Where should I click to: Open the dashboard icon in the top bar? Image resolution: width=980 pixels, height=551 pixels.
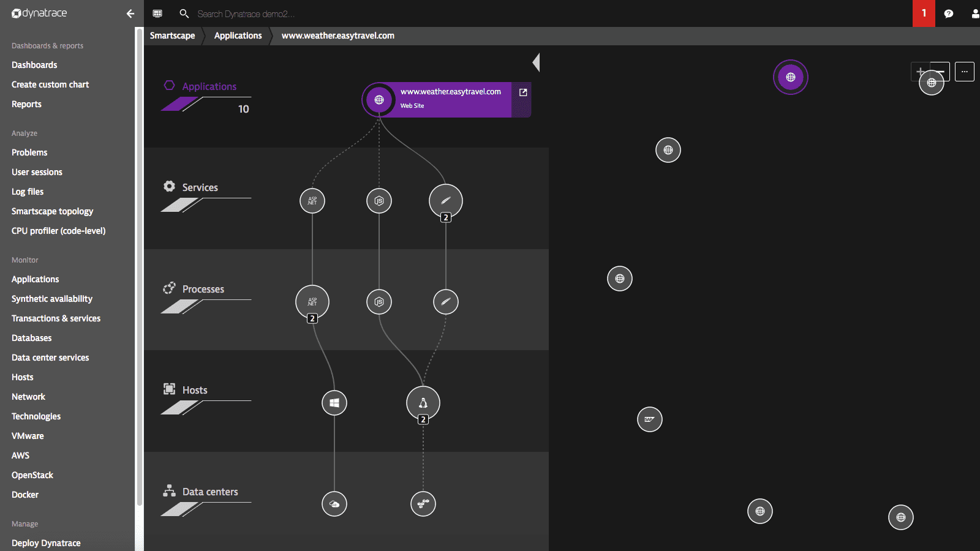(157, 13)
